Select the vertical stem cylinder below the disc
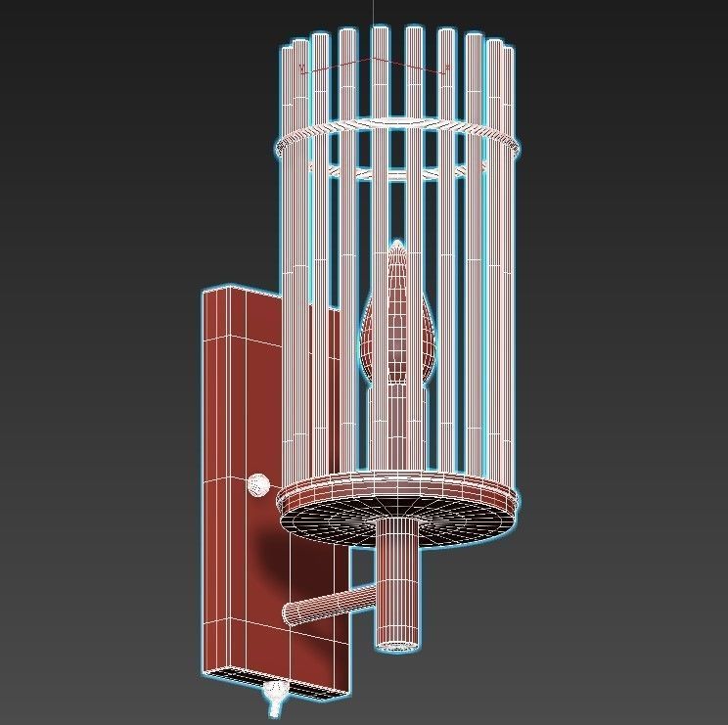This screenshot has width=728, height=725. click(396, 585)
